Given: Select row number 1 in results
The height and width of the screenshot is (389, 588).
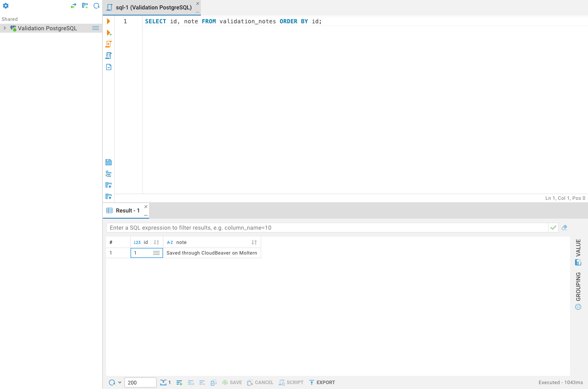Looking at the screenshot, I should pyautogui.click(x=118, y=253).
